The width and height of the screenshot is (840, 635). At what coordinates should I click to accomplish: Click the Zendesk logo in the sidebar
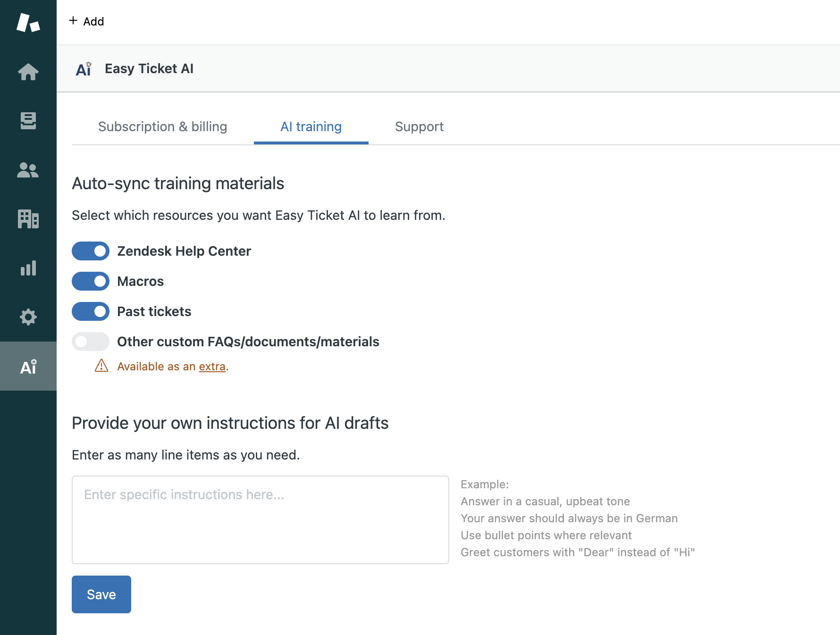point(28,22)
